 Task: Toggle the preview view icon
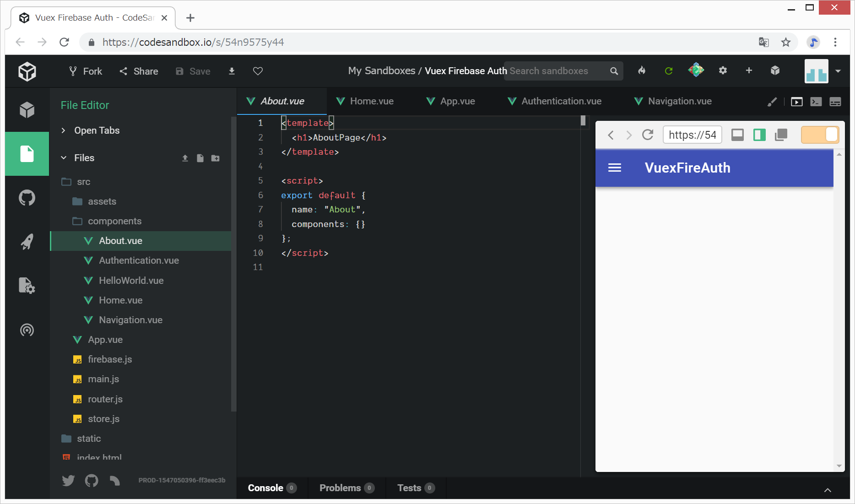click(x=796, y=102)
